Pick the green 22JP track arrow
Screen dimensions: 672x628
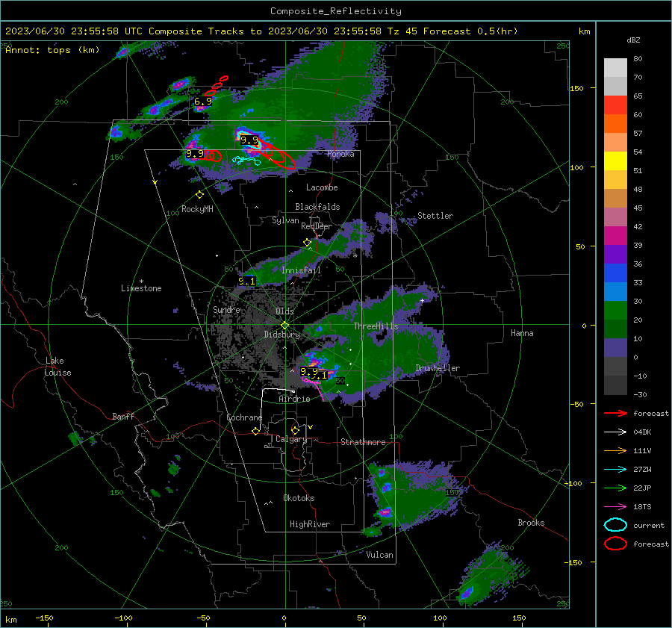point(615,488)
